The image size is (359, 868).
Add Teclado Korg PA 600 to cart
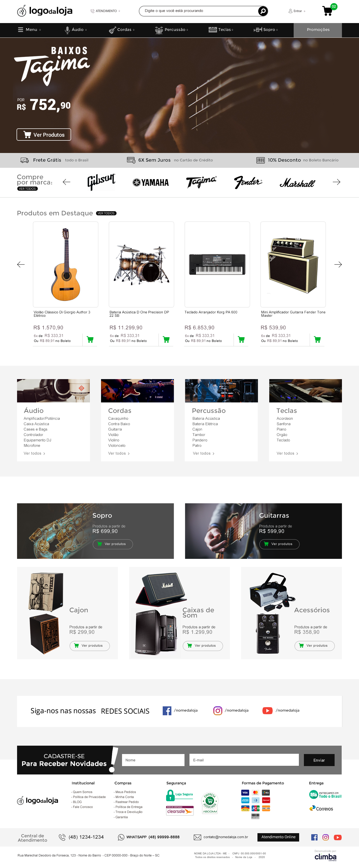pos(241,339)
